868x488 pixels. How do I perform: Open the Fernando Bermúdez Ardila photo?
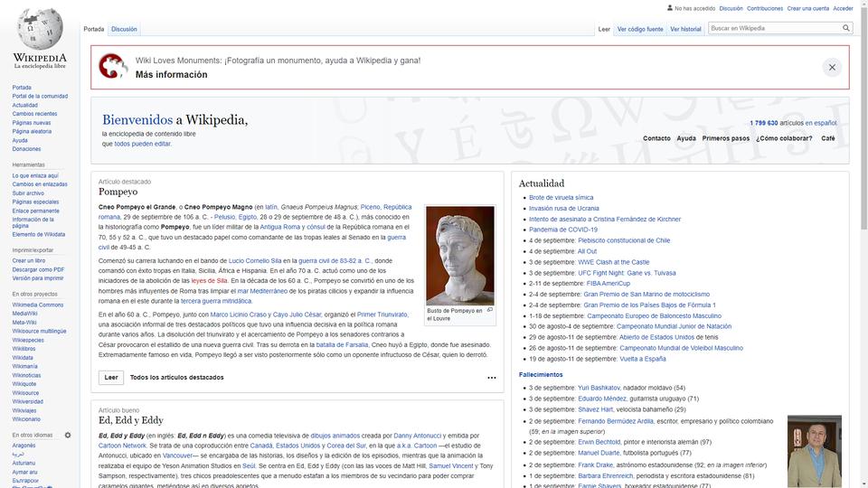point(815,452)
